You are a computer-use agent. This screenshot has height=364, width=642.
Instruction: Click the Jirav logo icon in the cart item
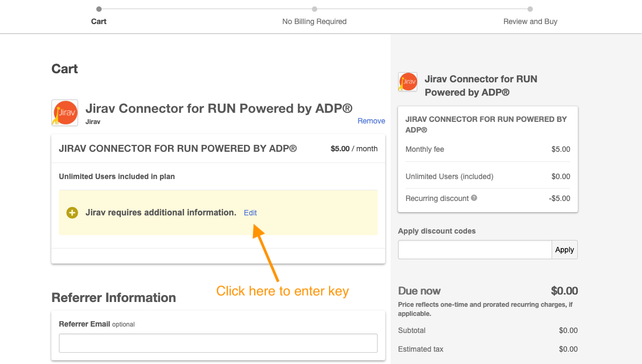pos(64,112)
